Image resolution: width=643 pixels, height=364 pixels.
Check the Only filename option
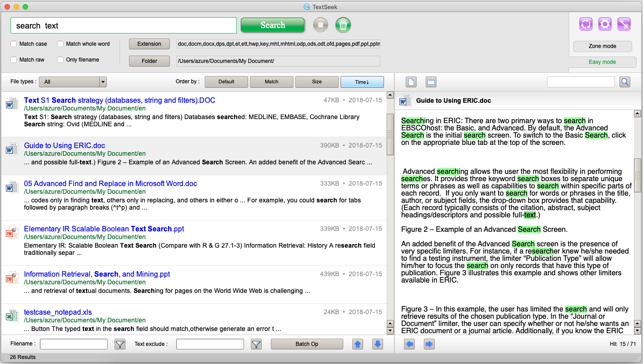(60, 60)
